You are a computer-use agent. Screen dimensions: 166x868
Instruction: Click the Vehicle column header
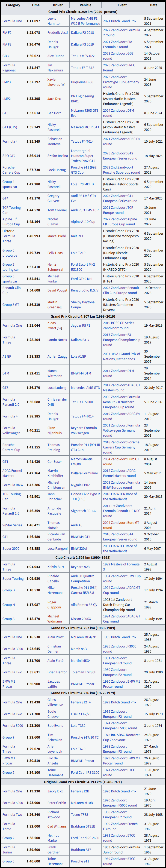85,5
